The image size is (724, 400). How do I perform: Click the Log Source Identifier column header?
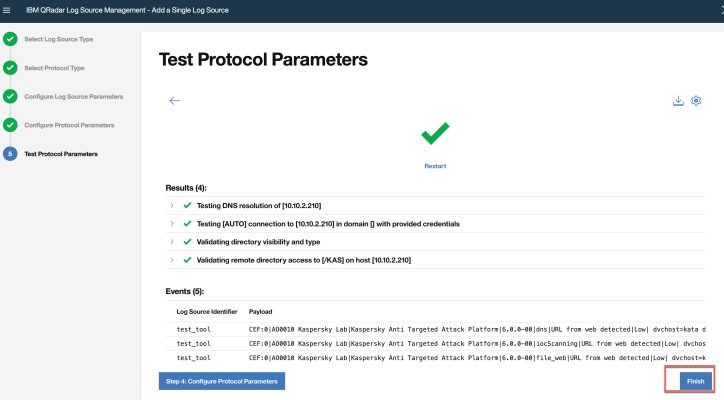click(x=207, y=312)
